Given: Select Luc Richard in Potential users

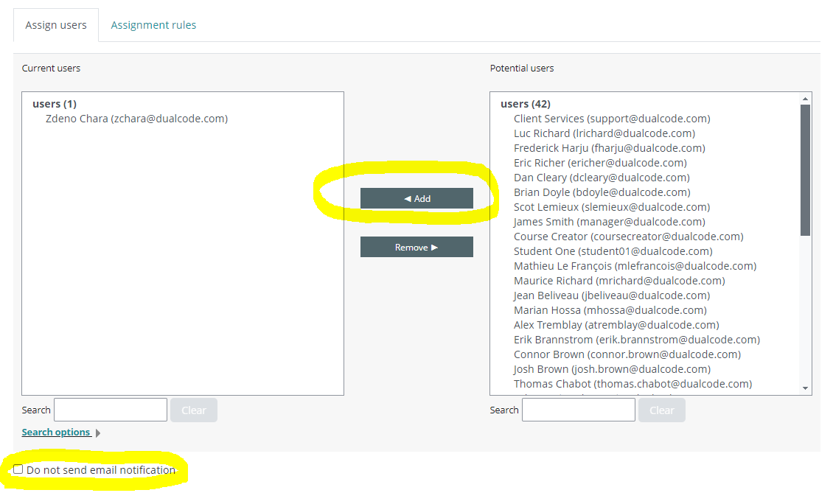Looking at the screenshot, I should [604, 133].
